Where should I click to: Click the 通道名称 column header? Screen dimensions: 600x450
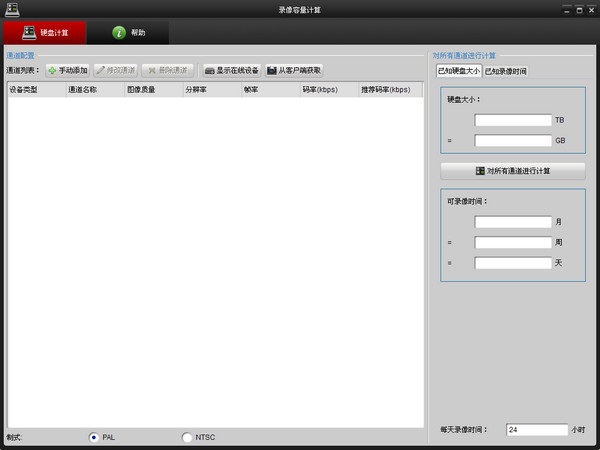(95, 90)
